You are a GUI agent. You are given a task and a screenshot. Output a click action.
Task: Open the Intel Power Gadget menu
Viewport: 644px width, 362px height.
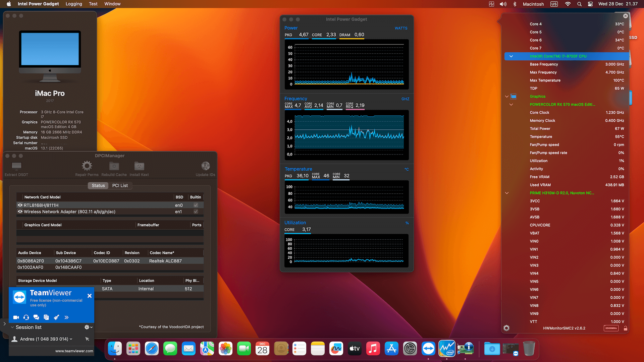(38, 4)
